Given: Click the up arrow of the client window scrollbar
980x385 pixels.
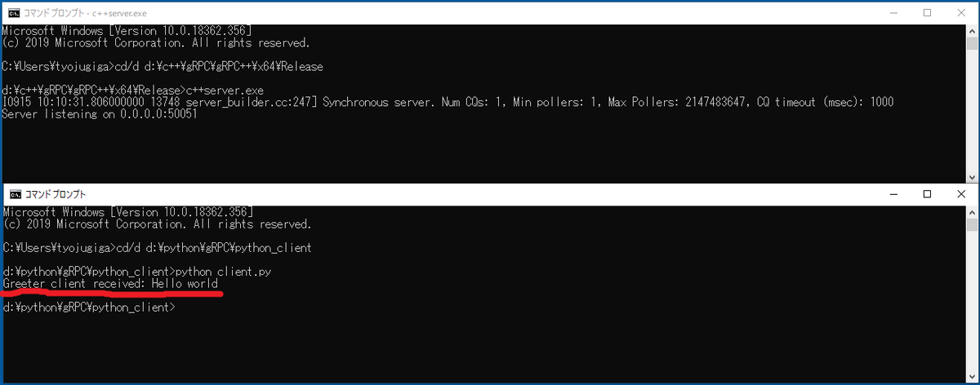Looking at the screenshot, I should (971, 212).
